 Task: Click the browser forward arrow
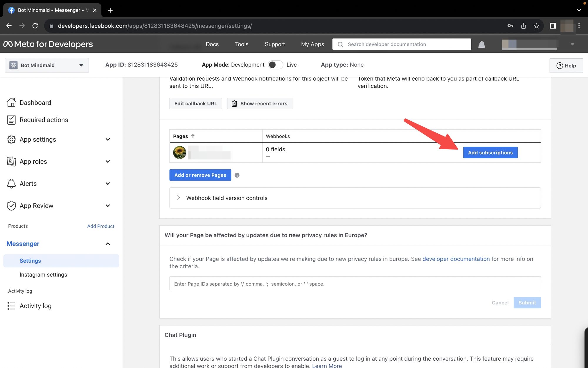pyautogui.click(x=22, y=26)
